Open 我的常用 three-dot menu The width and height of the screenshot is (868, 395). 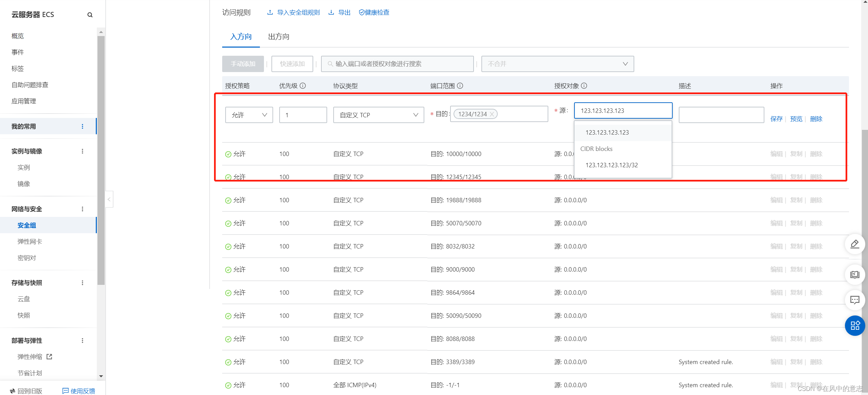click(x=82, y=126)
